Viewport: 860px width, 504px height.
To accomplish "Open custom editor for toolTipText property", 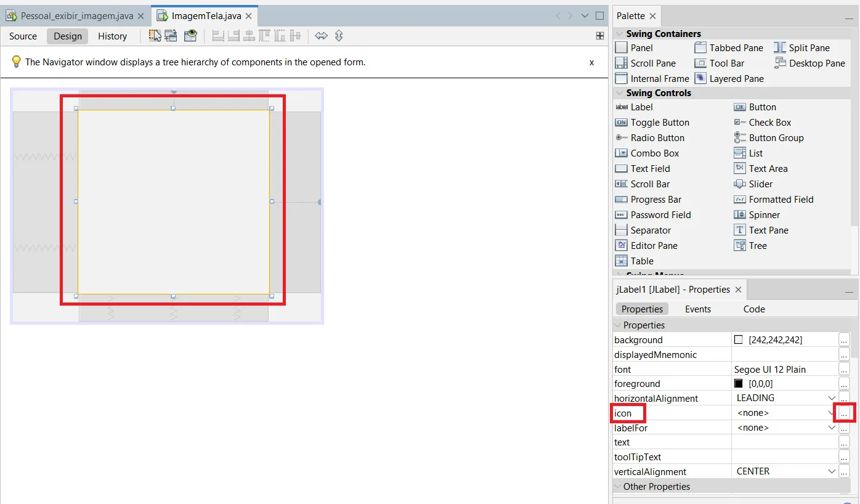I will click(844, 457).
